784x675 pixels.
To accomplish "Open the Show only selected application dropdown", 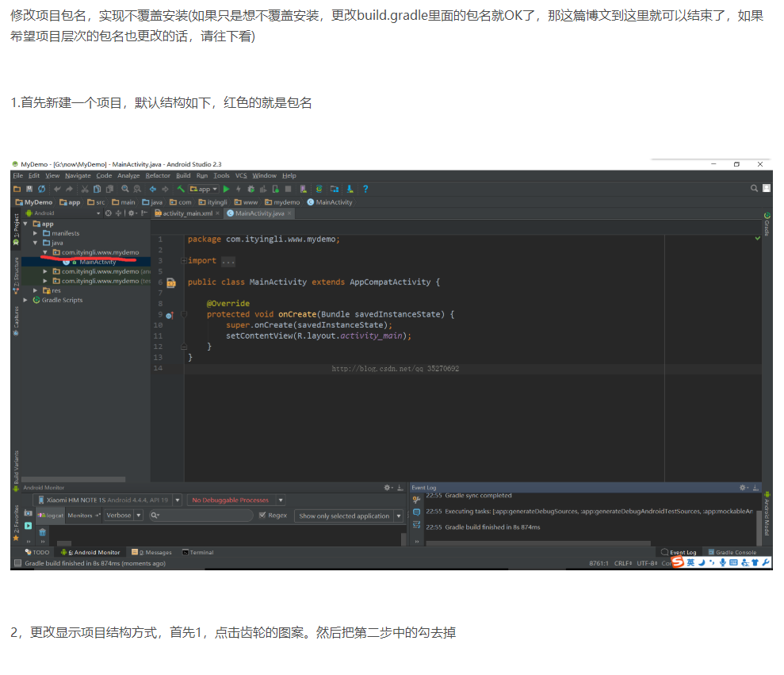I will [349, 516].
